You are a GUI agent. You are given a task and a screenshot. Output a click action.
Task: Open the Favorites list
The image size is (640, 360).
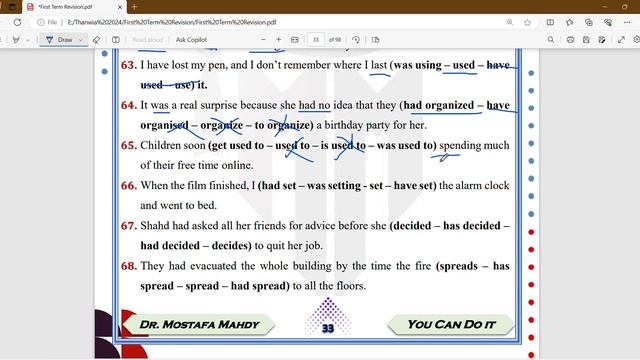569,22
